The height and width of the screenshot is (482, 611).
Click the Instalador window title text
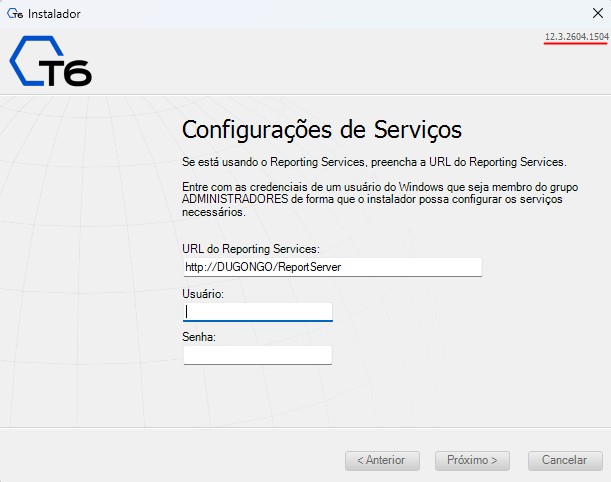click(54, 14)
